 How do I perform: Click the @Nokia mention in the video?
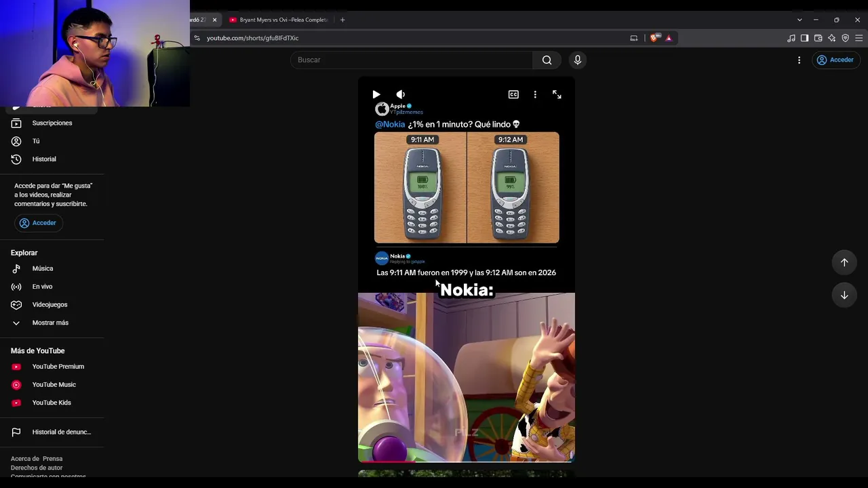[x=390, y=125]
